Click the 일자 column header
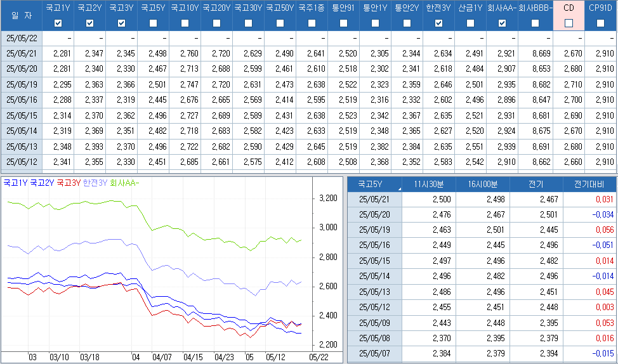 click(22, 15)
